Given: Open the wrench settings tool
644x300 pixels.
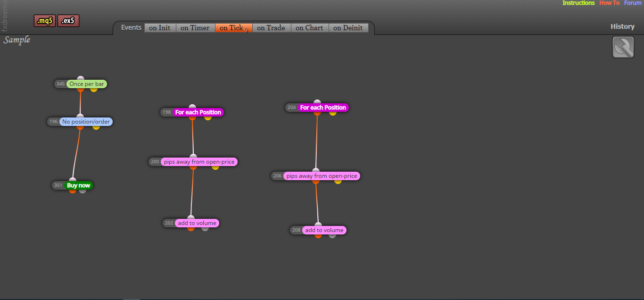Looking at the screenshot, I should tap(623, 48).
